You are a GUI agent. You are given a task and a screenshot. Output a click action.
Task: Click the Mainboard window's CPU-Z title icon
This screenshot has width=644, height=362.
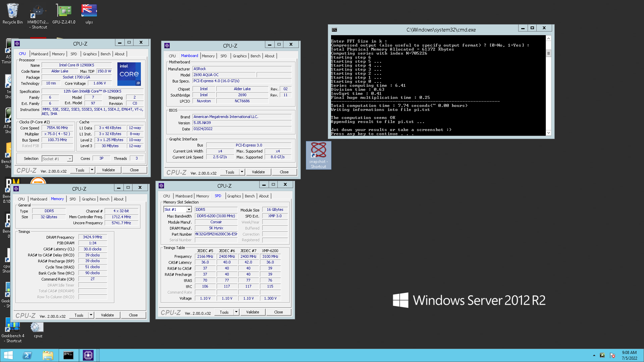click(167, 46)
